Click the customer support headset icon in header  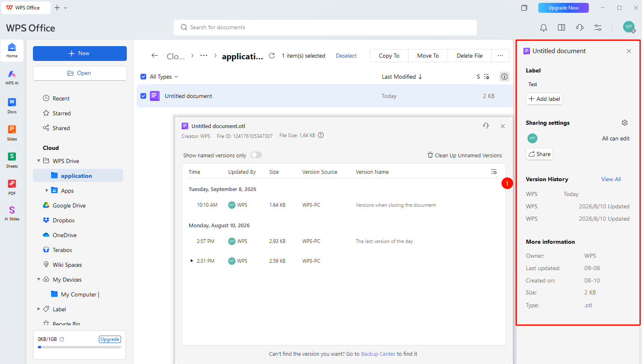click(580, 28)
